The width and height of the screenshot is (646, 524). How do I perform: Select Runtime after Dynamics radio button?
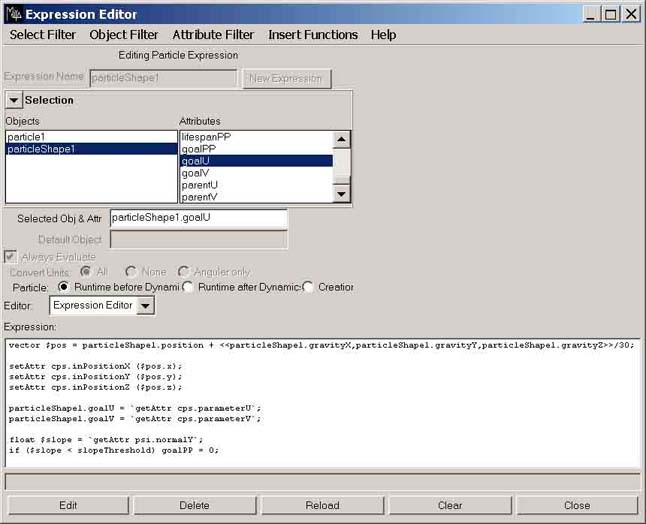188,288
